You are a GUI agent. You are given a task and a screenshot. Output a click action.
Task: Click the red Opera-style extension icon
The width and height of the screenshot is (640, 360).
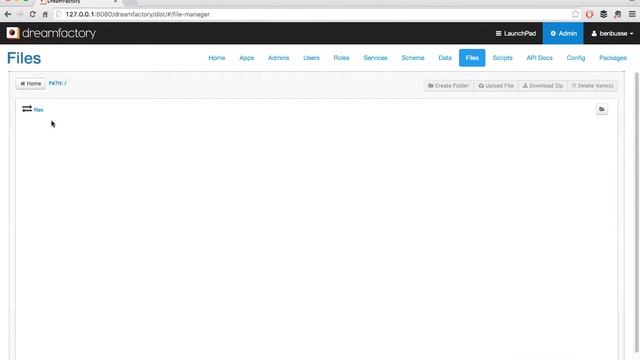[589, 14]
